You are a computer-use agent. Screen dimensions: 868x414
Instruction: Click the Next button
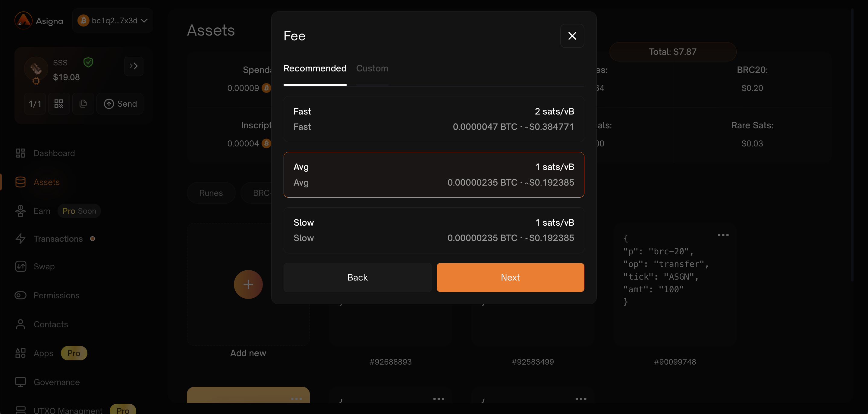(510, 277)
